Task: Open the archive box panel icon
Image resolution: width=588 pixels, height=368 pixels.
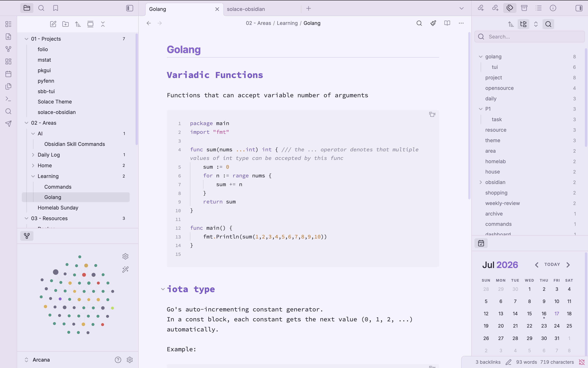Action: pyautogui.click(x=524, y=8)
